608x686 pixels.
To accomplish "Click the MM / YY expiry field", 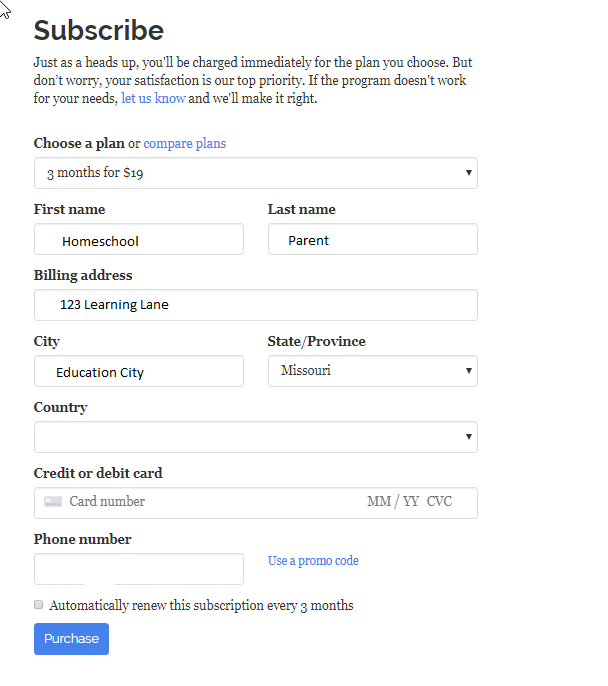I will [x=393, y=502].
